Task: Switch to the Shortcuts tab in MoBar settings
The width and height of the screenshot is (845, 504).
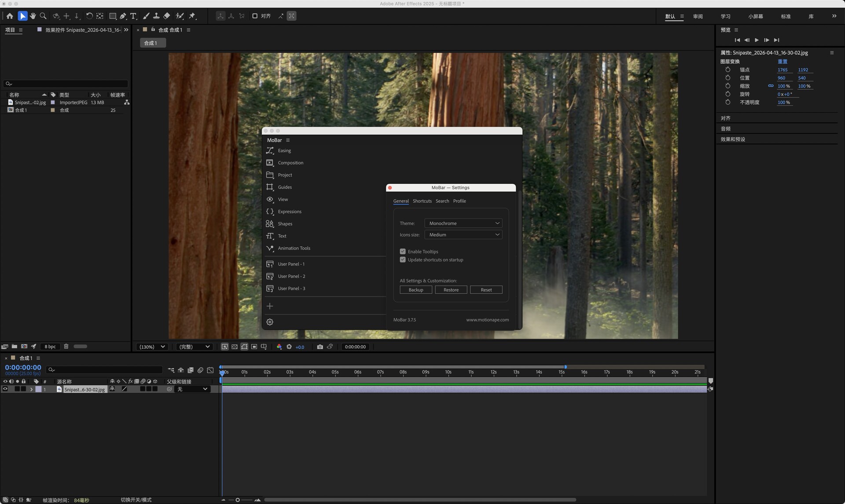Action: pos(422,201)
